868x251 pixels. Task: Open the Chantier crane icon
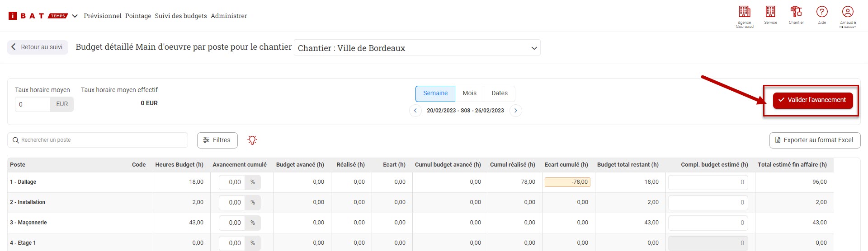click(x=796, y=12)
